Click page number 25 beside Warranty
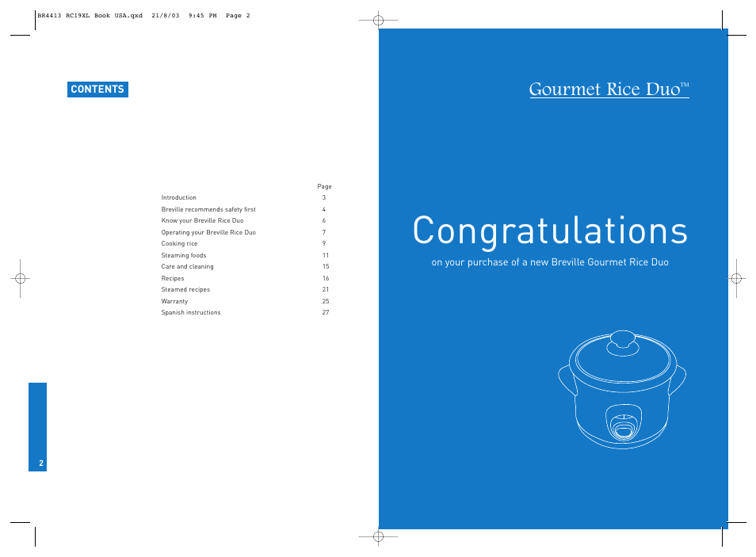 tap(326, 301)
